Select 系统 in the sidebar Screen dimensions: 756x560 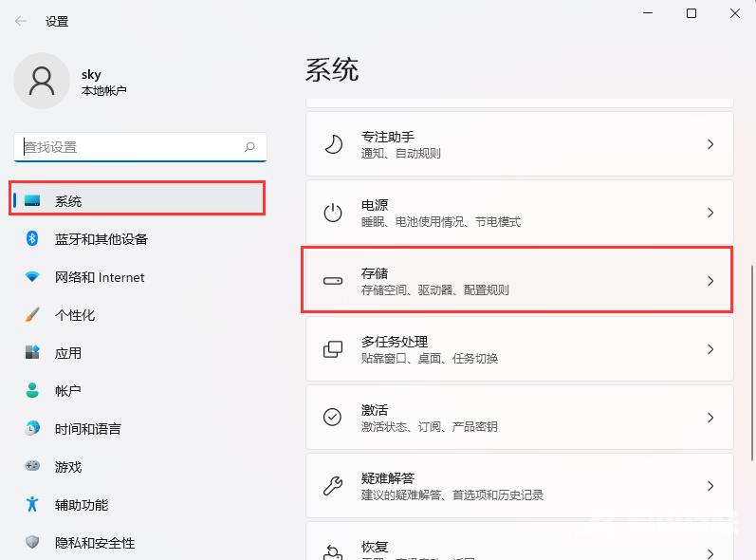[x=138, y=198]
